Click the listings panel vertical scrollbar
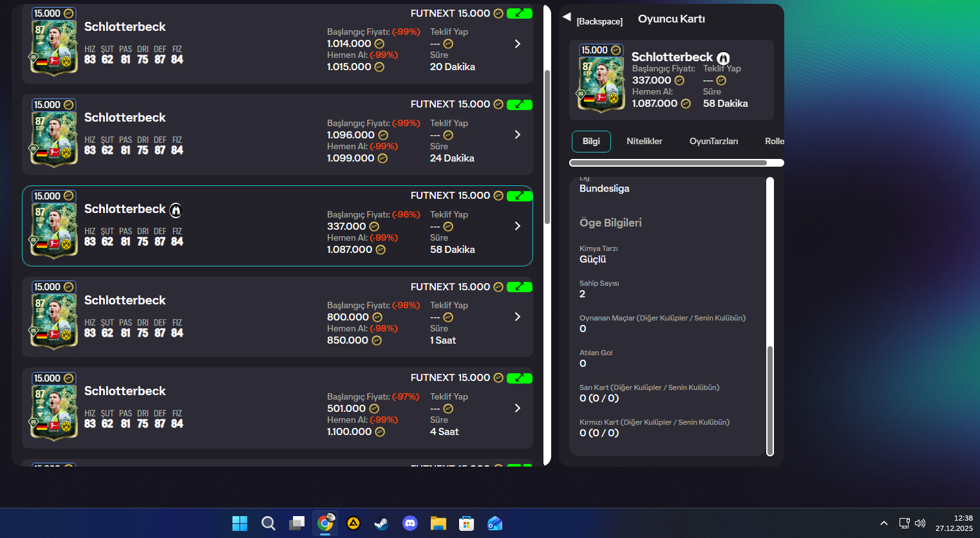The width and height of the screenshot is (980, 538). coord(547,147)
